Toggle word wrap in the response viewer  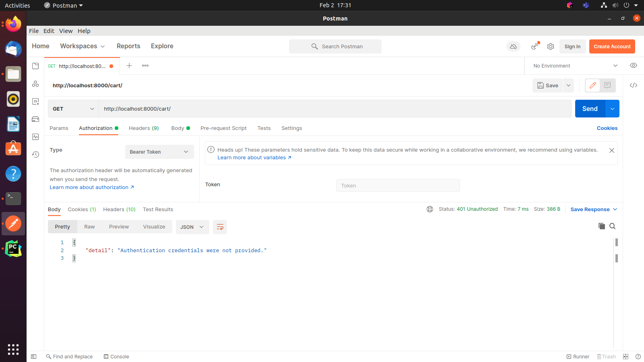click(x=220, y=227)
